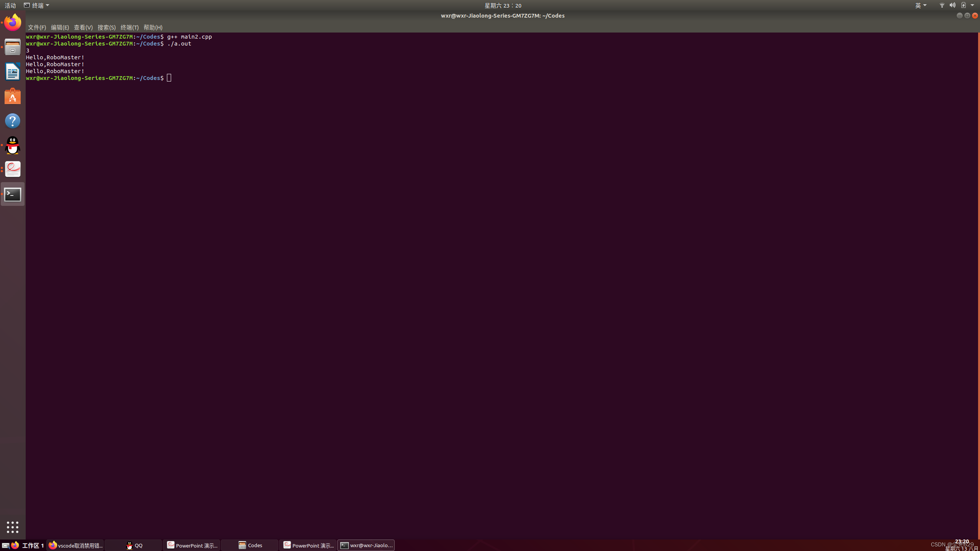Expand the system menu arrow

pos(972,5)
